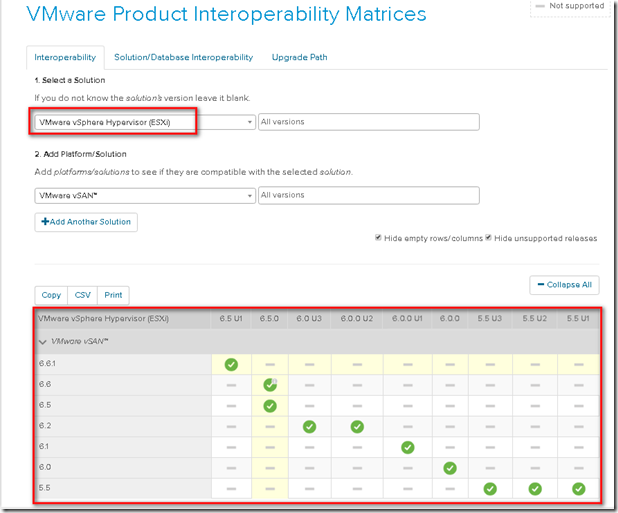
Task: Switch to the Interoperability tab
Action: click(65, 58)
